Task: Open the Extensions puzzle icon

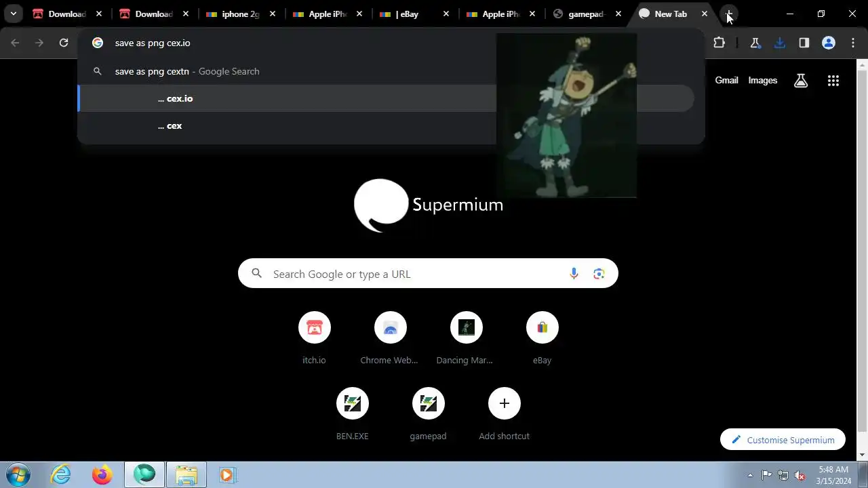Action: pos(719,43)
